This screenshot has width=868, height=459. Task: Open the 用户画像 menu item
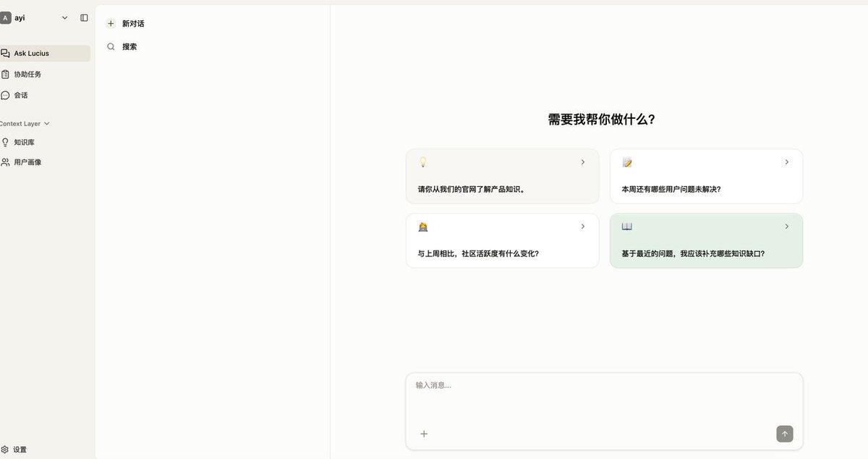(x=45, y=162)
